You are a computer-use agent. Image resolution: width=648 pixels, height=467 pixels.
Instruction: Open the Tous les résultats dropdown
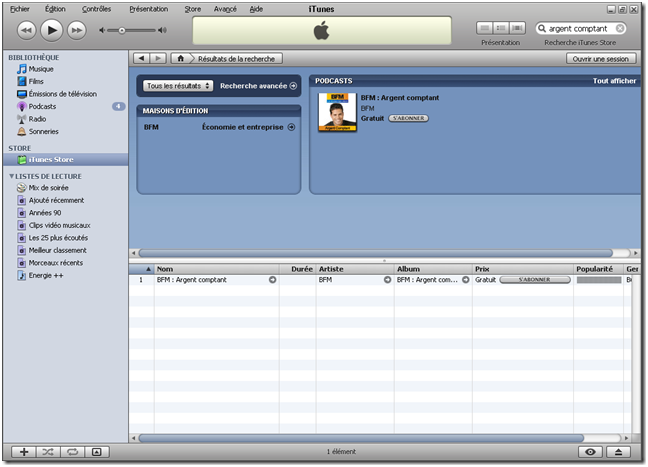178,86
